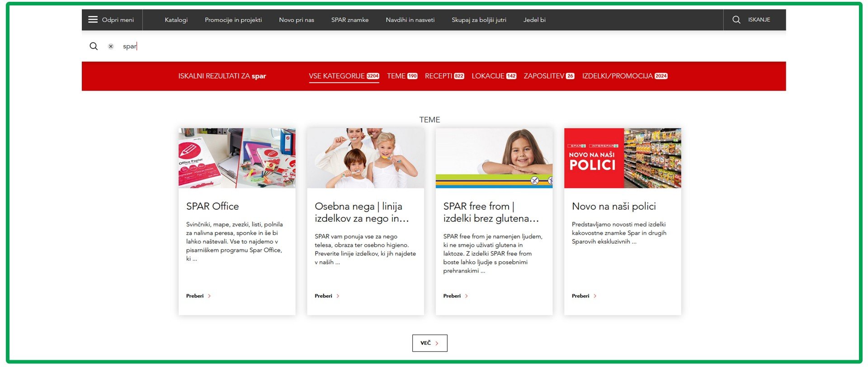The width and height of the screenshot is (868, 367).
Task: Open the hamburger menu icon
Action: [x=93, y=19]
